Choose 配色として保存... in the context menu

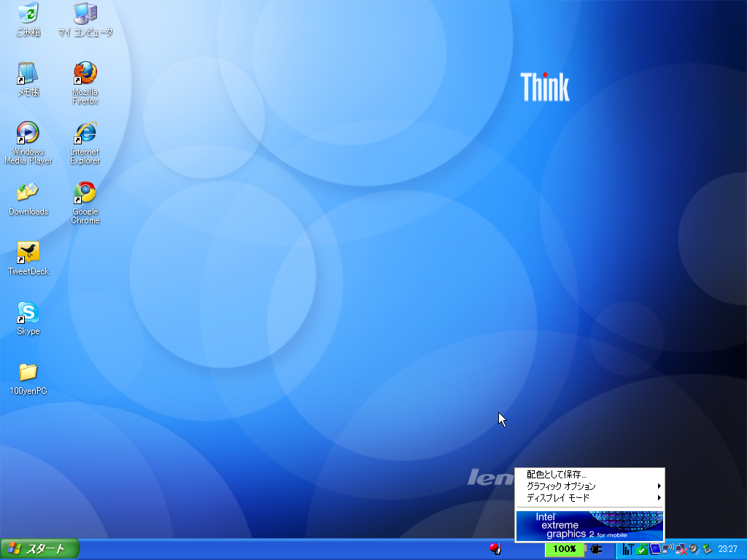pos(589,474)
